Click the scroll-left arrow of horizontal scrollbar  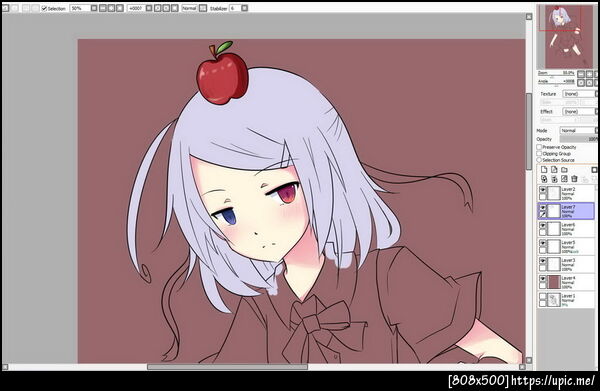(x=5, y=367)
